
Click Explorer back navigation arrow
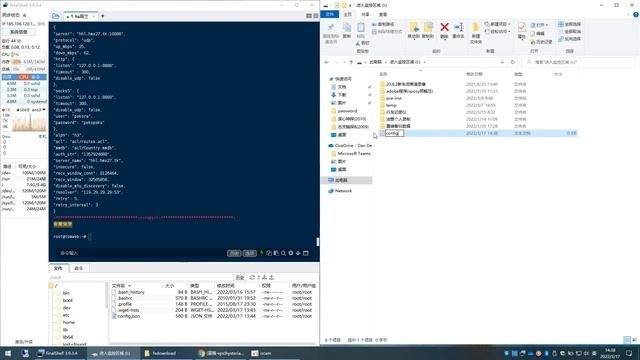(327, 62)
